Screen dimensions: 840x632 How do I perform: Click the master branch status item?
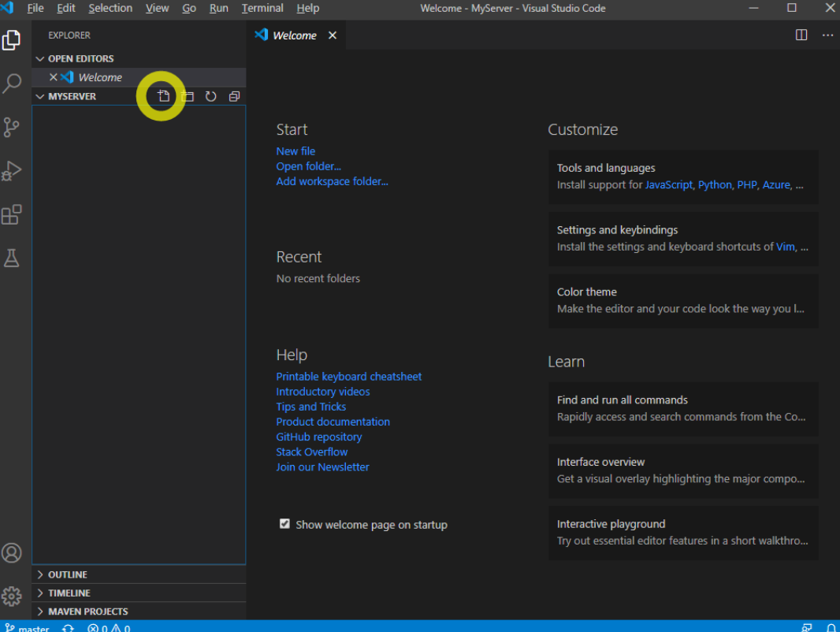28,628
